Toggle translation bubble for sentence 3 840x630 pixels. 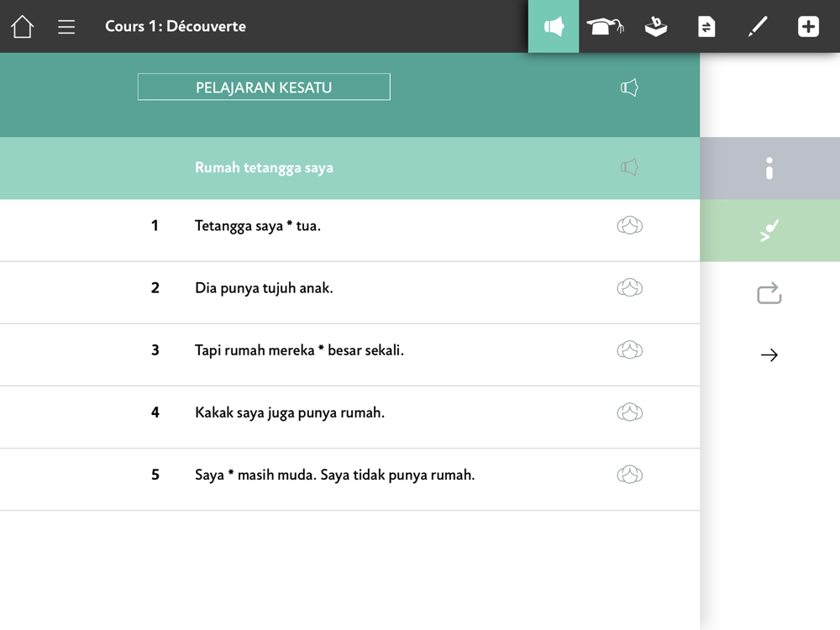coord(629,350)
